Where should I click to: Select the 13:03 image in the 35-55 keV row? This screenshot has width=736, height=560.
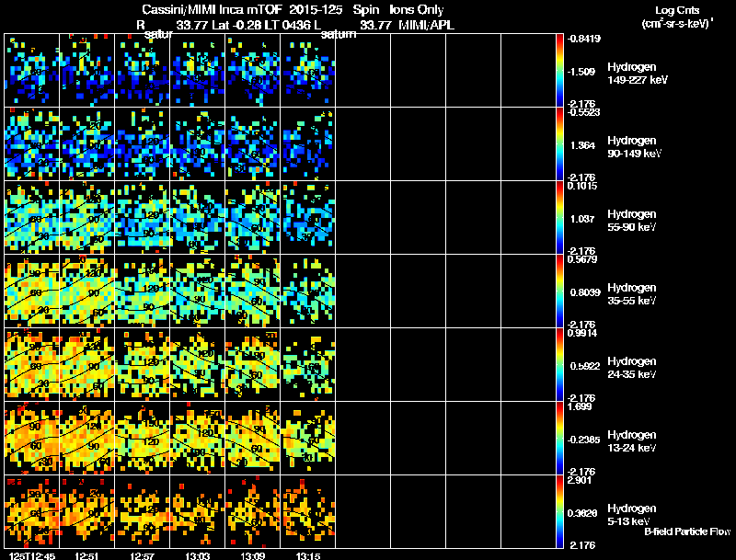(x=198, y=291)
